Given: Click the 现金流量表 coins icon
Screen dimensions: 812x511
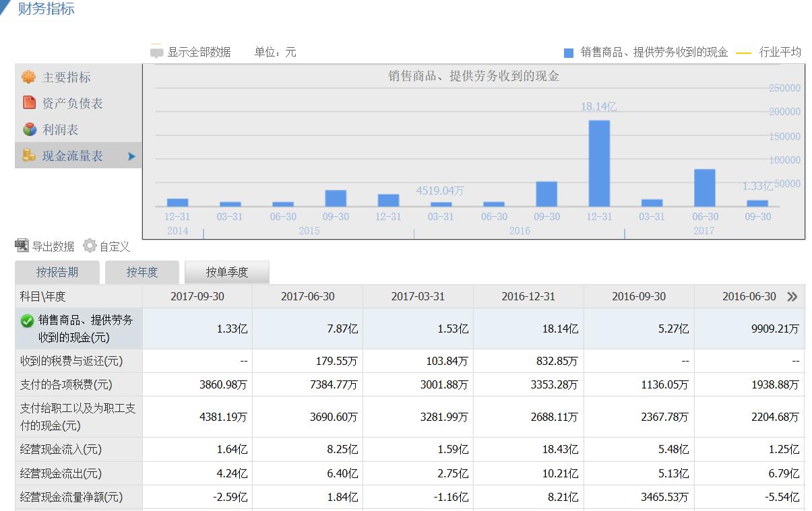Looking at the screenshot, I should 29,156.
